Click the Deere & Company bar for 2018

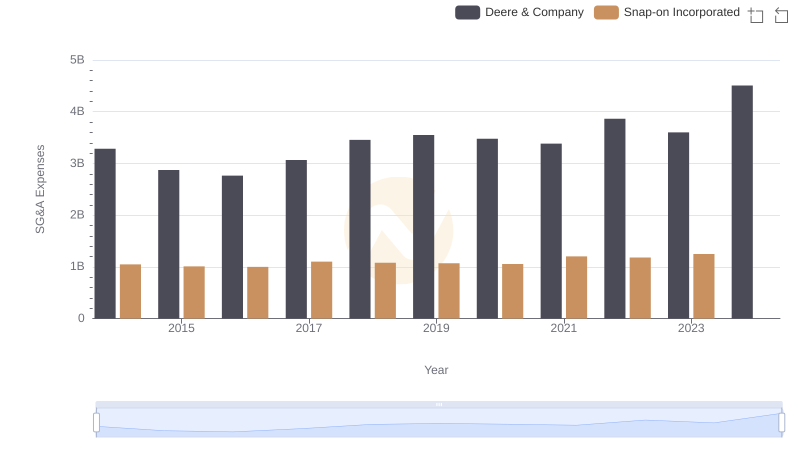(x=360, y=229)
